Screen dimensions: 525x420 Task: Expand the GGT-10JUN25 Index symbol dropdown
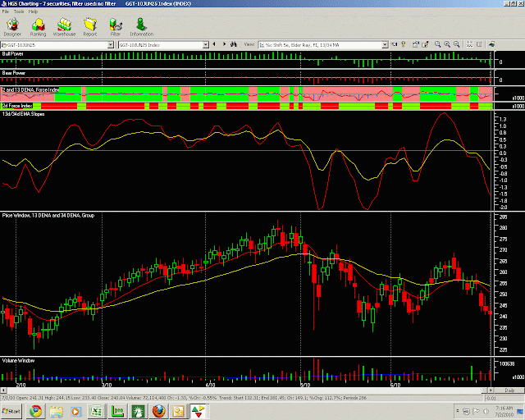point(206,44)
